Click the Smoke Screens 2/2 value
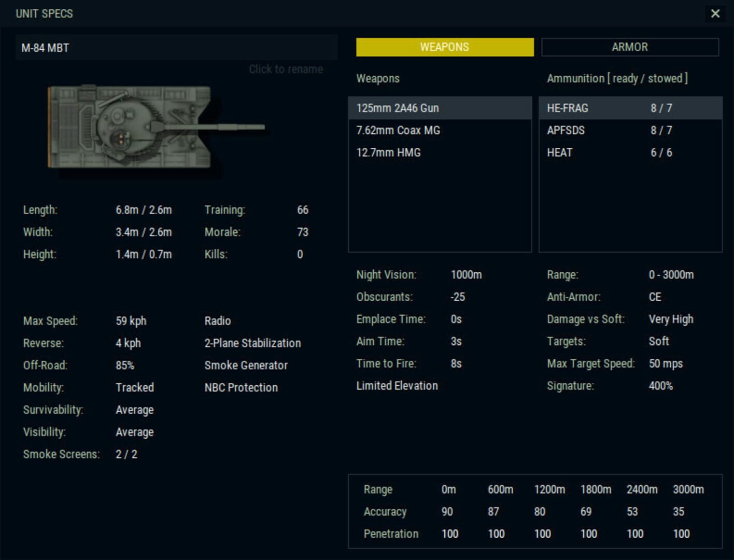The image size is (734, 560). coord(126,454)
